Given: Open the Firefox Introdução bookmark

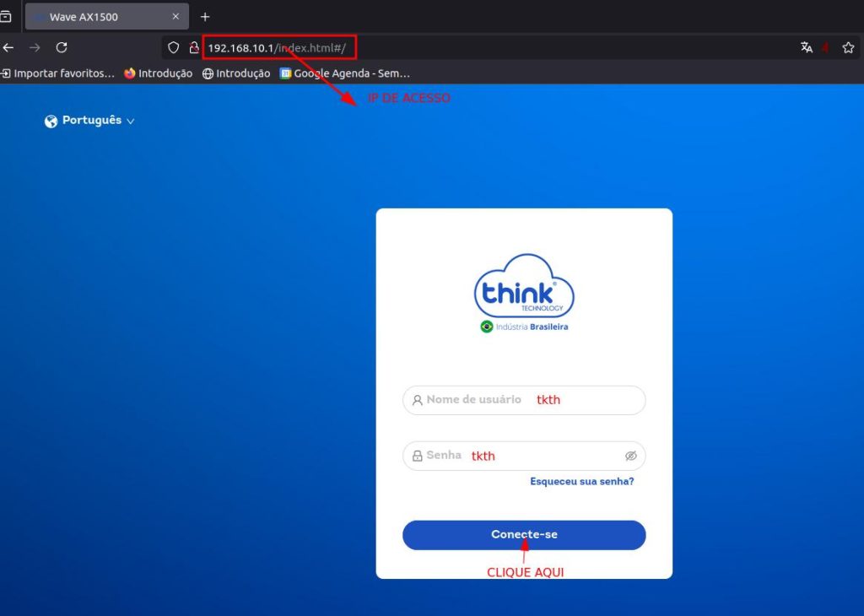Looking at the screenshot, I should click(x=158, y=73).
